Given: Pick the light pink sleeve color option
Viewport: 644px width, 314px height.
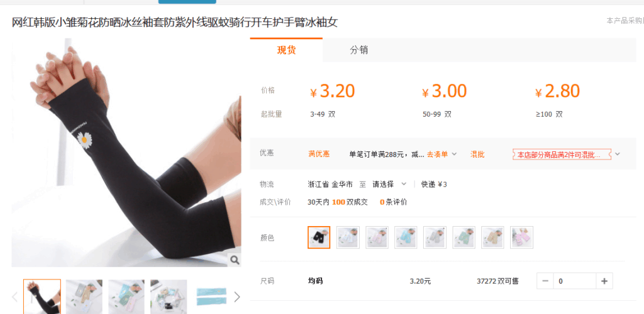Looking at the screenshot, I should (x=377, y=237).
